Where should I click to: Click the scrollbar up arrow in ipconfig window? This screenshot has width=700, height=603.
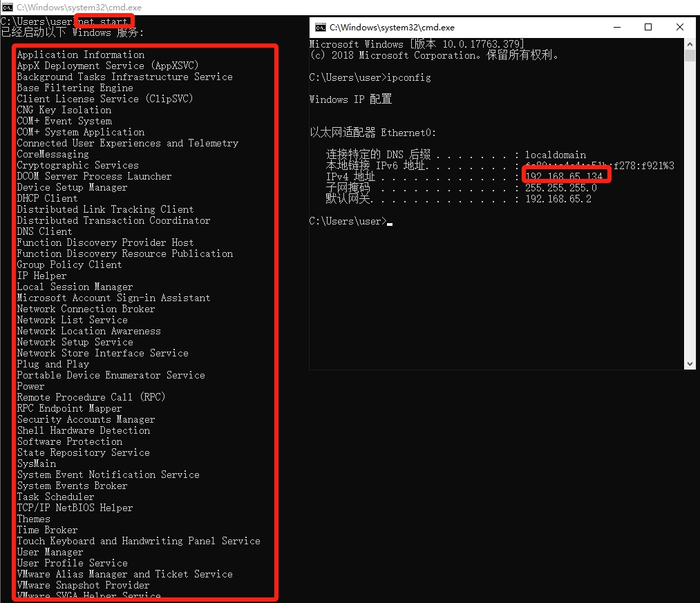click(x=690, y=44)
